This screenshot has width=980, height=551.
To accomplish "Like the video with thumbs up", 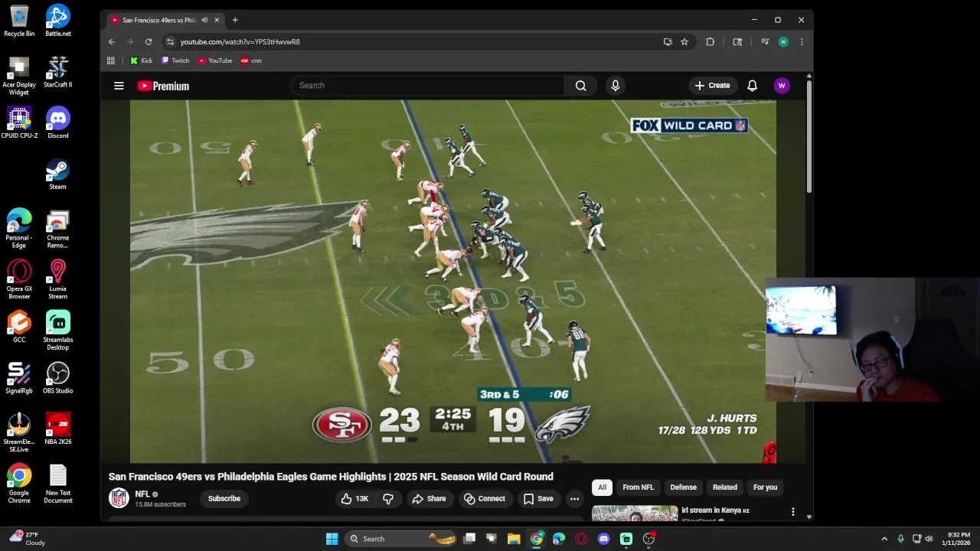I will point(354,498).
